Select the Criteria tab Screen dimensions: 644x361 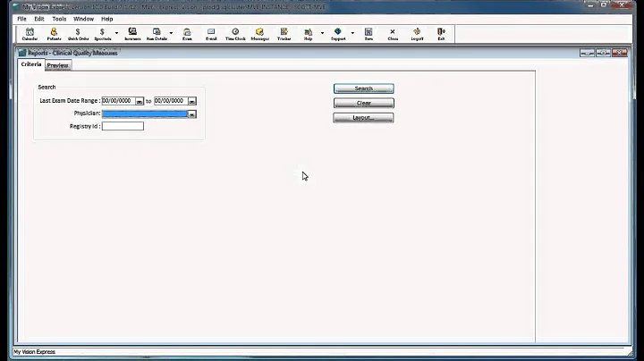point(31,64)
